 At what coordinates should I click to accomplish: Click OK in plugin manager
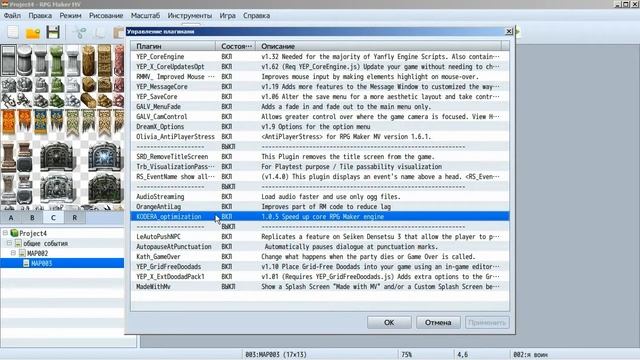[389, 322]
